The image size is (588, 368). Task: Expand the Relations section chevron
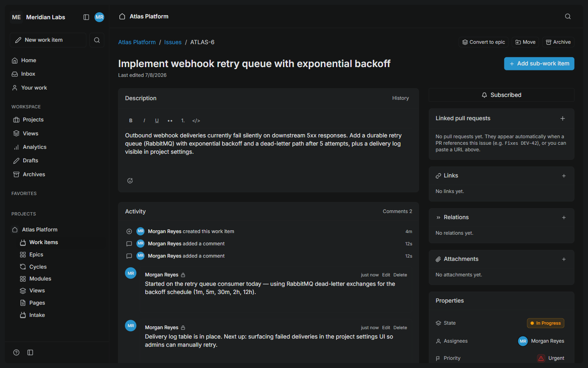438,218
